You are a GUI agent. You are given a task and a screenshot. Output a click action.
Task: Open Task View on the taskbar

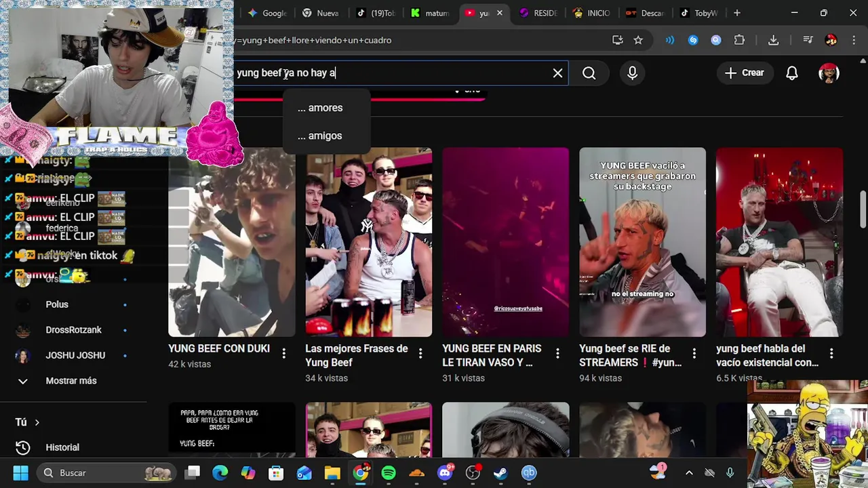(193, 472)
